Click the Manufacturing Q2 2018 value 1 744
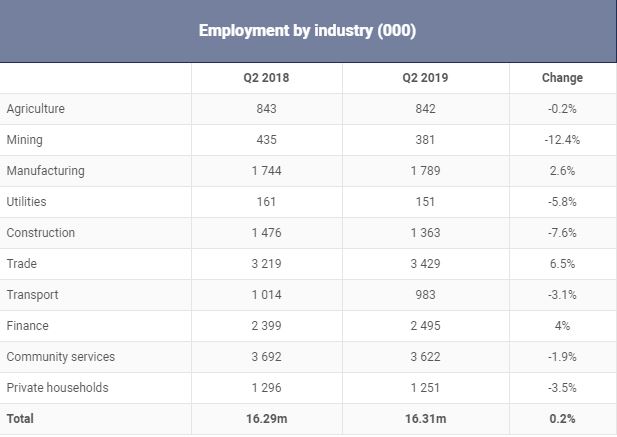 [266, 171]
